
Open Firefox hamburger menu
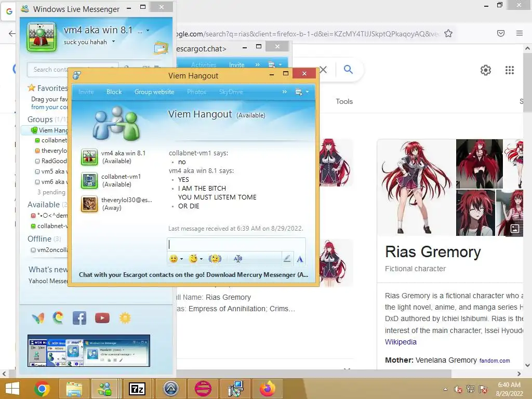pos(520,33)
